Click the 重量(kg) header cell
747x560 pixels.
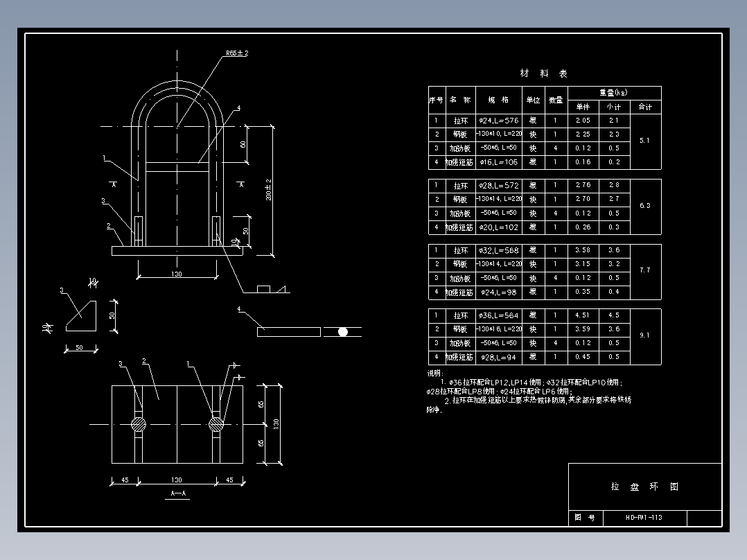[614, 93]
